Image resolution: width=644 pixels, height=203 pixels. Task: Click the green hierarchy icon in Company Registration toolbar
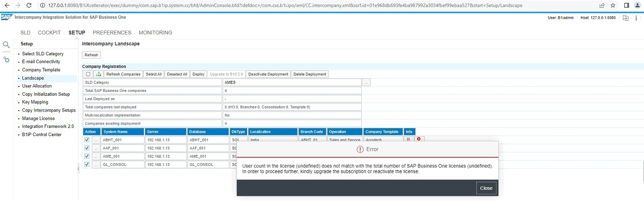coord(99,74)
